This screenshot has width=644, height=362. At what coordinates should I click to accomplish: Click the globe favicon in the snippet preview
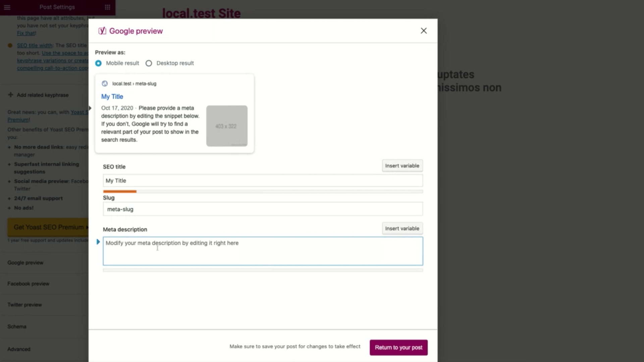click(105, 83)
